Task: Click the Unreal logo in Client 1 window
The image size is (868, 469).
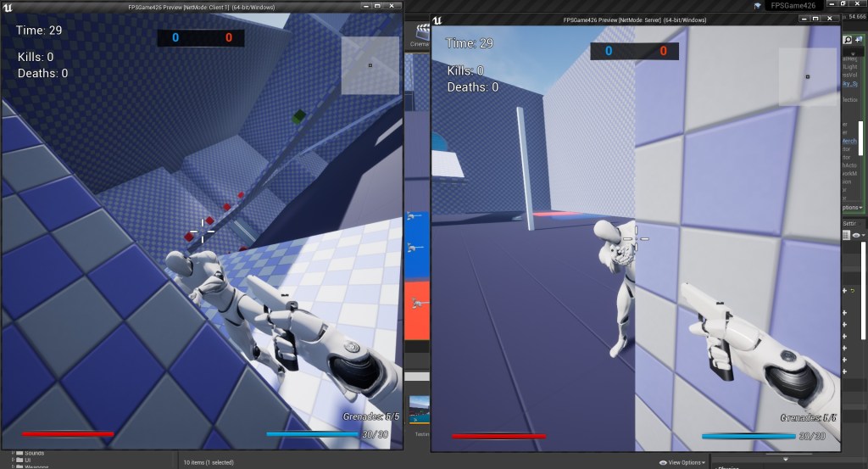Action: pos(8,7)
